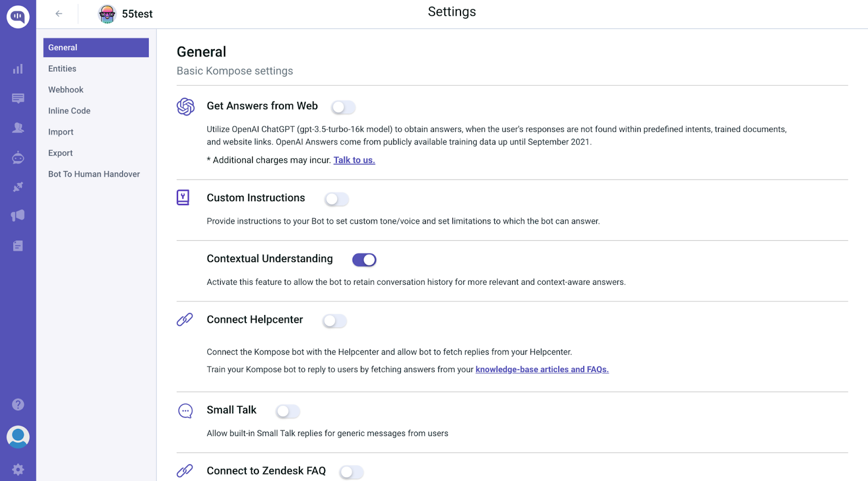Viewport: 868px width, 481px height.
Task: Click the Custom Instructions book icon
Action: [x=183, y=197]
